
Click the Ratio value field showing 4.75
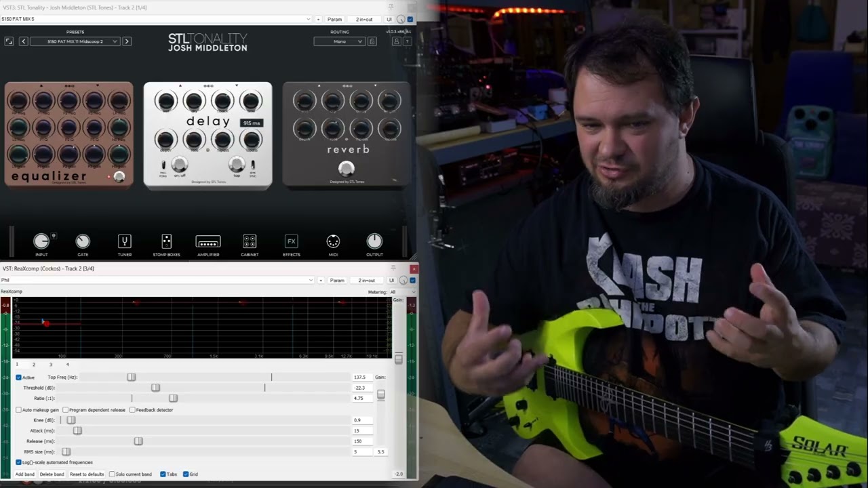[x=362, y=398]
